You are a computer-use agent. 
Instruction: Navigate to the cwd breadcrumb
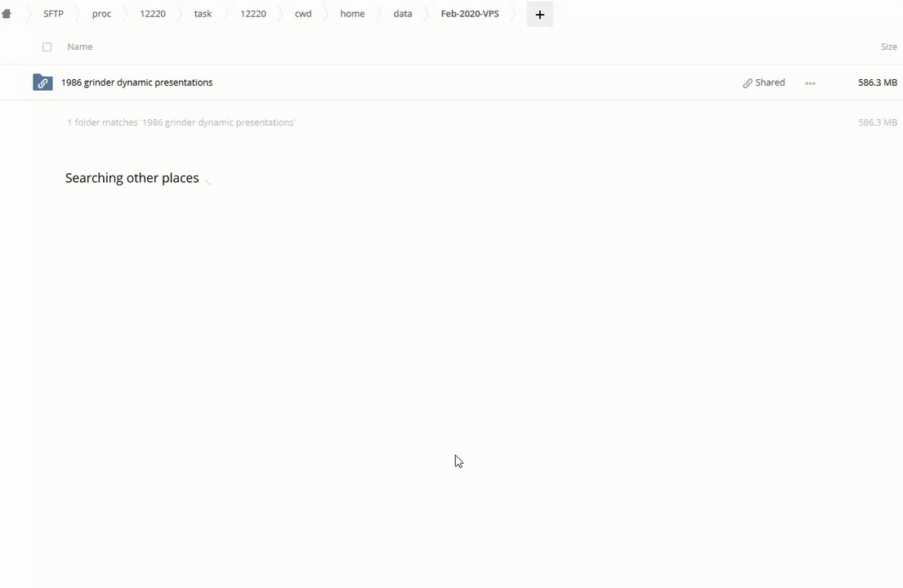click(303, 14)
